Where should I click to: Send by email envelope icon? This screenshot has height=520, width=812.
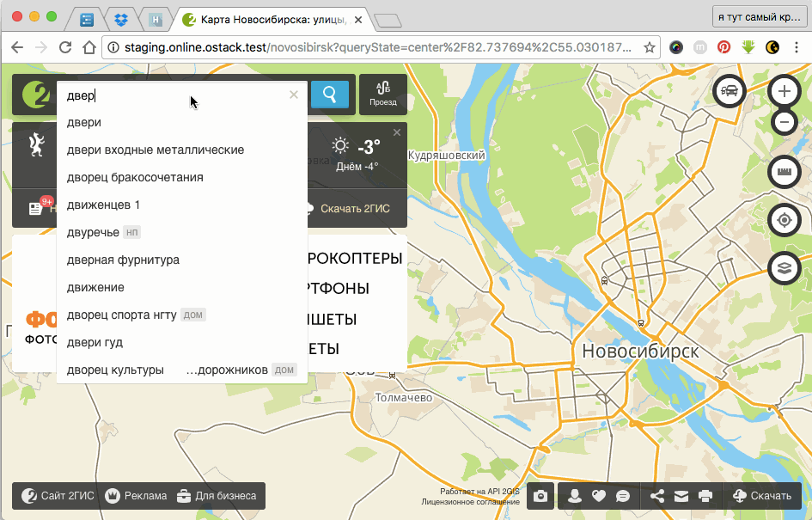coord(681,496)
